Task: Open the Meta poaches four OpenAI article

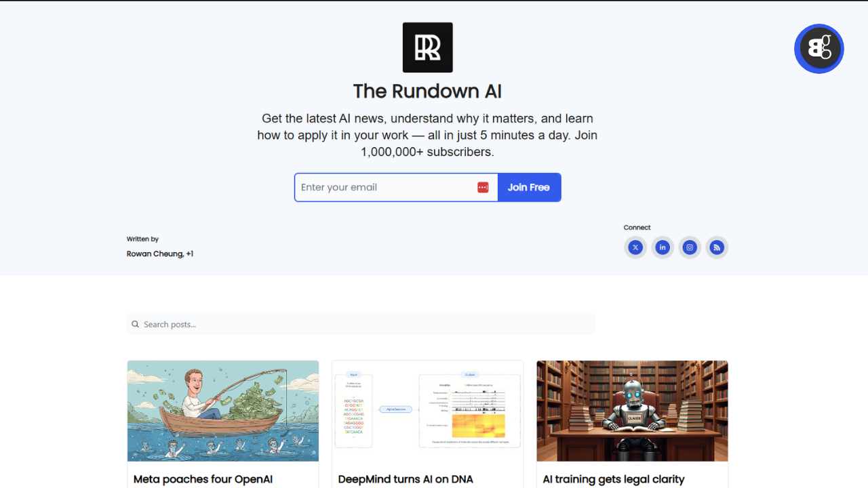Action: (203, 479)
